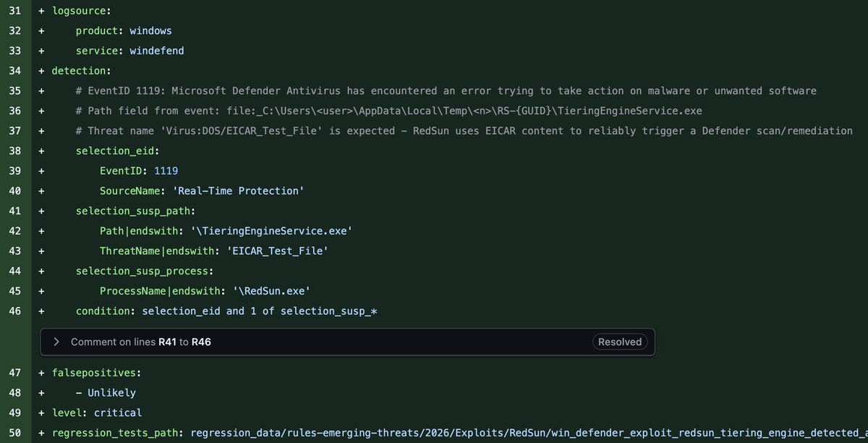868x443 pixels.
Task: Click the 'service: windefend' line
Action: [x=129, y=51]
